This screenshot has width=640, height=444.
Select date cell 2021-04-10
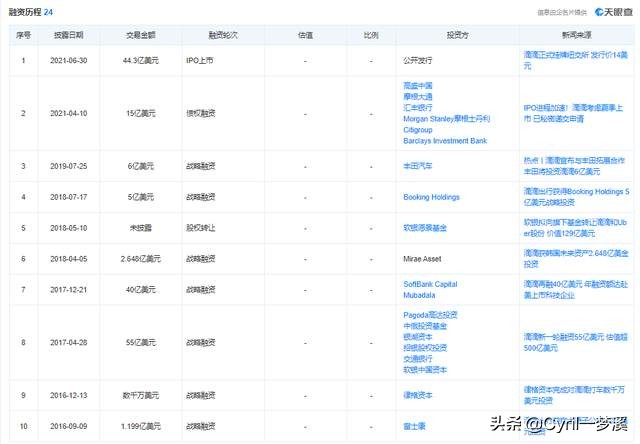[69, 113]
